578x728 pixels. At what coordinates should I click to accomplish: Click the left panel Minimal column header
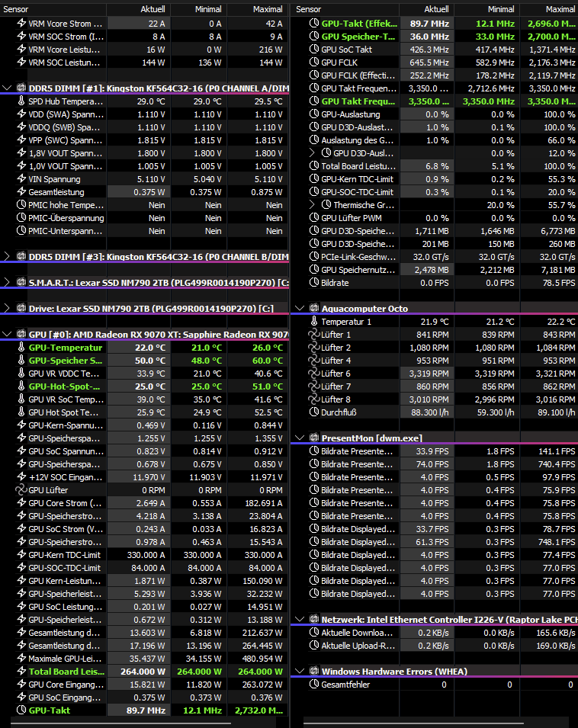click(199, 9)
